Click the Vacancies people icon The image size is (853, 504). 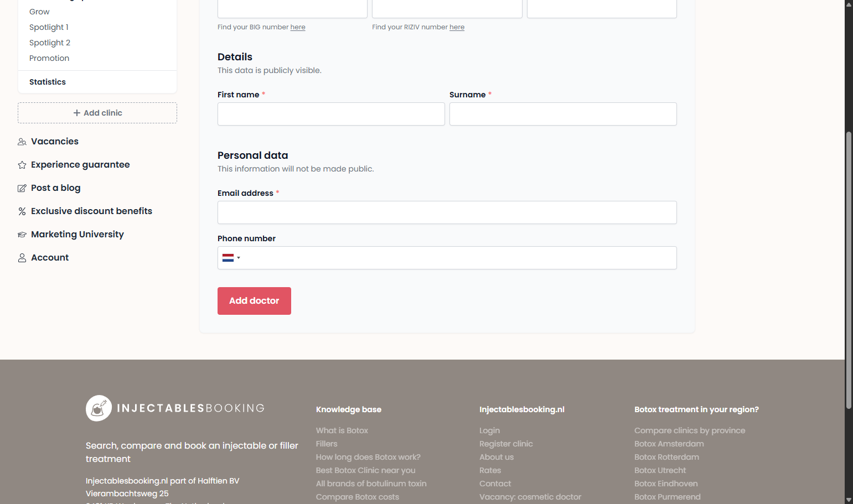coord(22,142)
